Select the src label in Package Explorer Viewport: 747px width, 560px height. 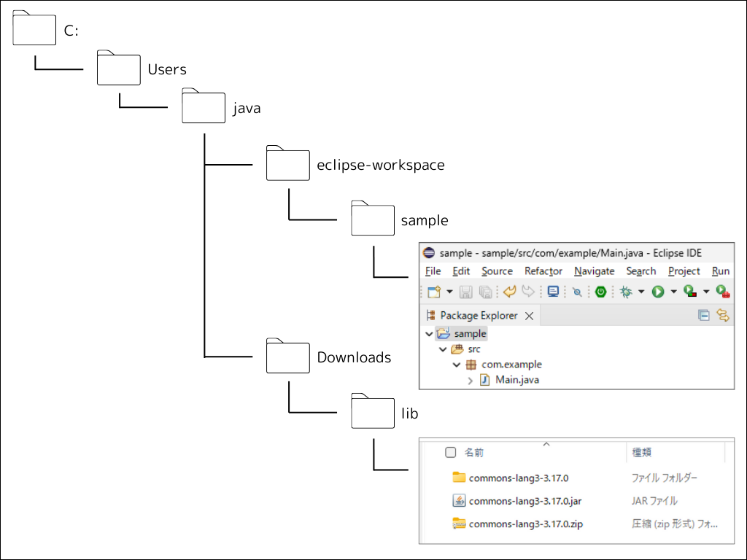(x=474, y=349)
